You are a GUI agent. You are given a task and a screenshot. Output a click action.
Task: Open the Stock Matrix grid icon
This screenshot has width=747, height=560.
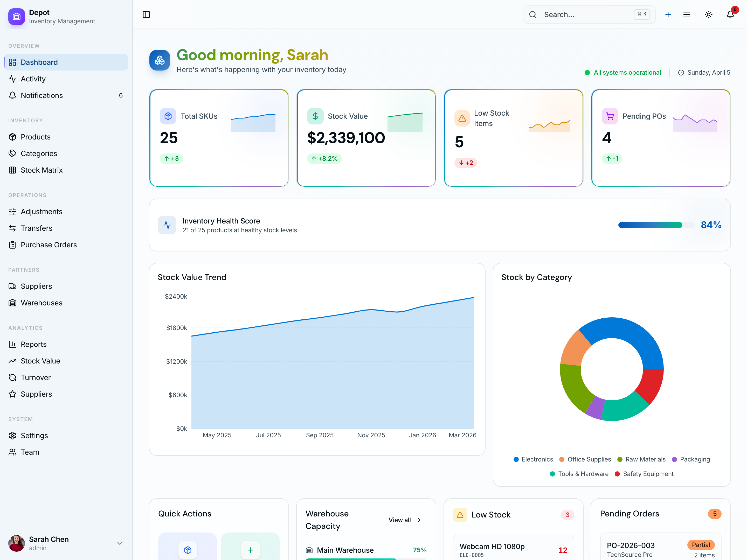tap(12, 170)
